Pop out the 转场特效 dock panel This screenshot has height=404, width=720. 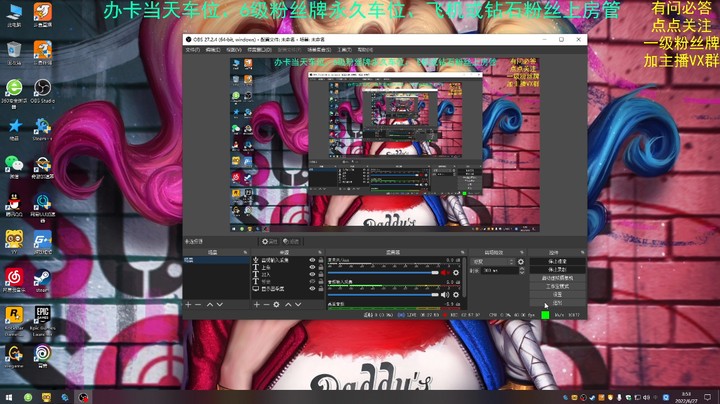[522, 252]
